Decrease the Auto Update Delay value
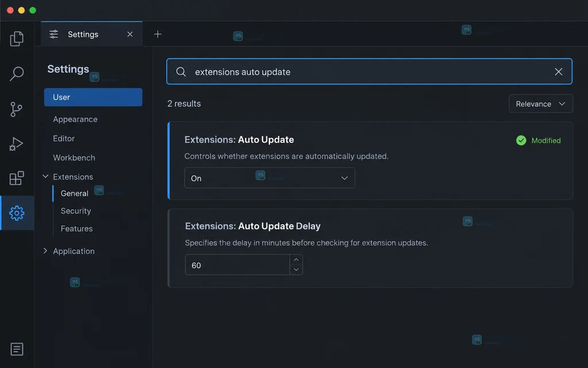Screen dimensions: 588x368 click(x=296, y=269)
